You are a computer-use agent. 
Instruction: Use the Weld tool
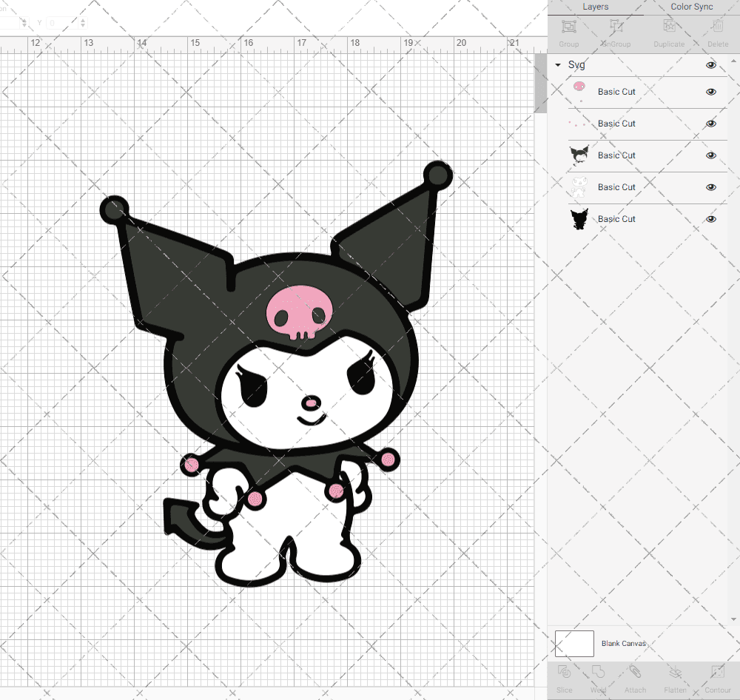pyautogui.click(x=598, y=678)
